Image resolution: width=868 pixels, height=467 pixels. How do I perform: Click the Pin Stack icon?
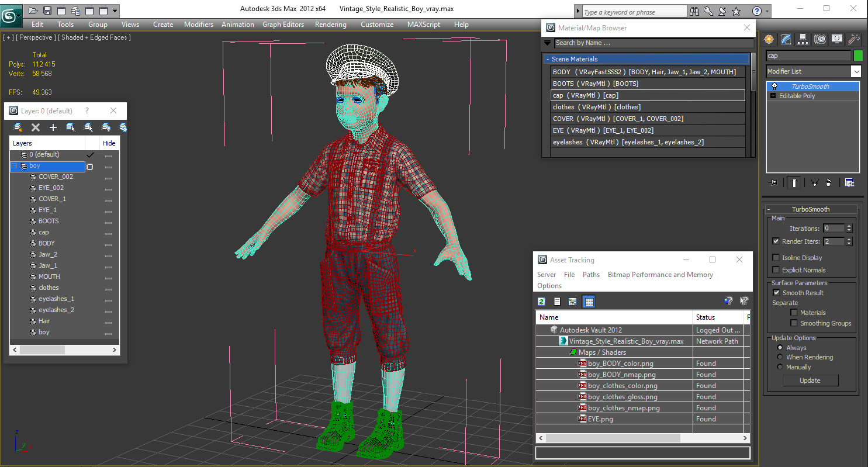774,183
